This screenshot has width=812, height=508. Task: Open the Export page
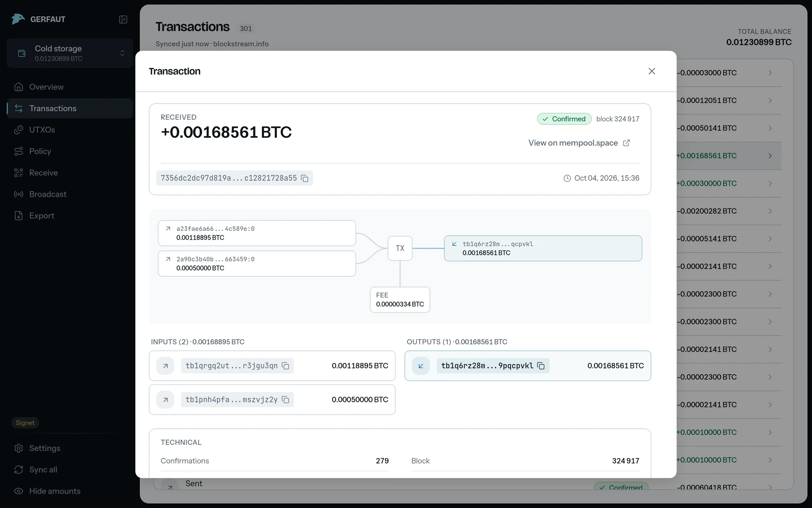(70, 216)
